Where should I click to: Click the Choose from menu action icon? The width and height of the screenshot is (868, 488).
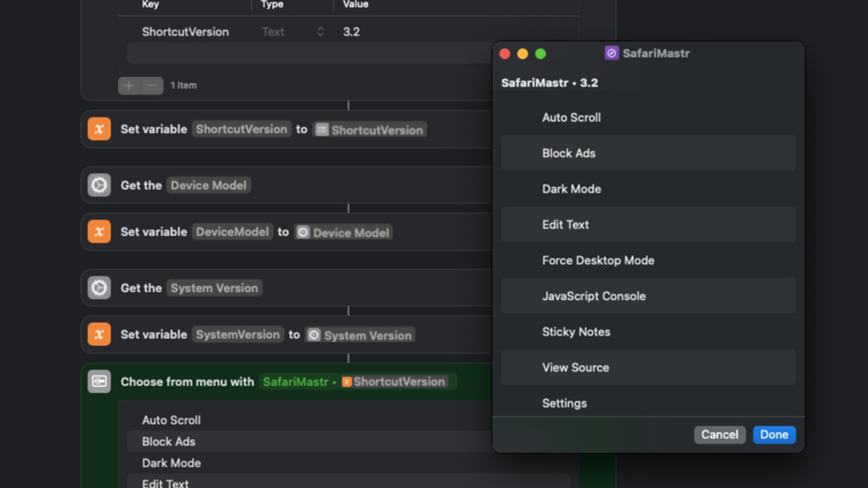(99, 381)
